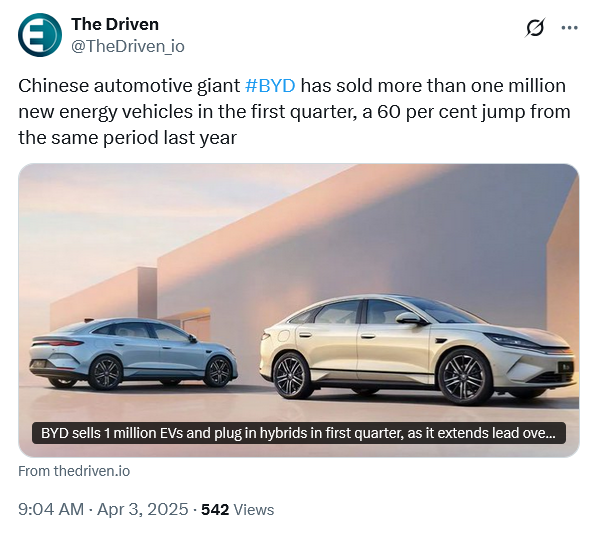Screen dimensions: 598x534
Task: Open the BYD cars link card image
Action: pos(299,310)
